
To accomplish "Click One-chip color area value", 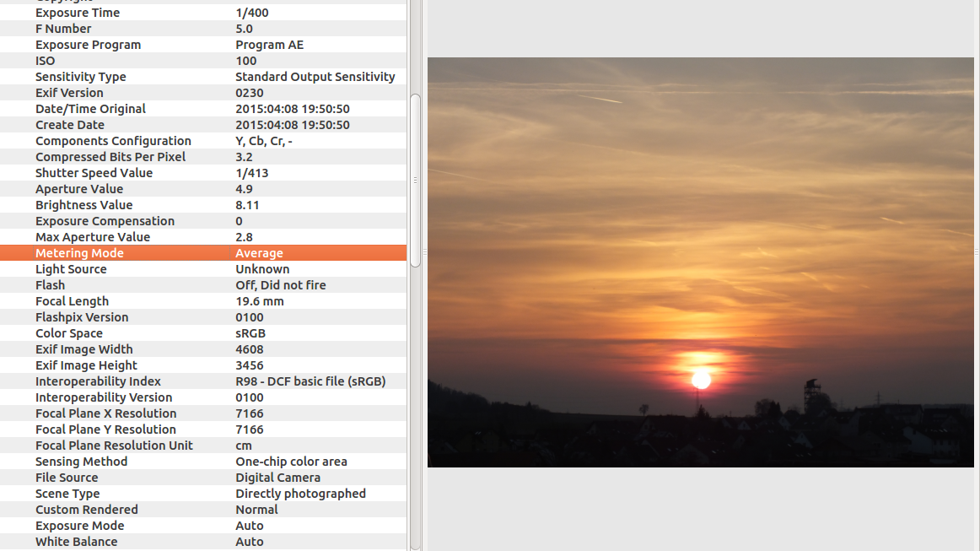I will click(x=291, y=462).
